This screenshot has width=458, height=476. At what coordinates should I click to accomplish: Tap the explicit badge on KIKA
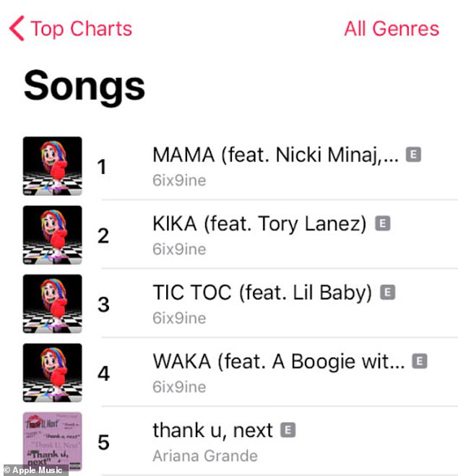click(x=382, y=223)
